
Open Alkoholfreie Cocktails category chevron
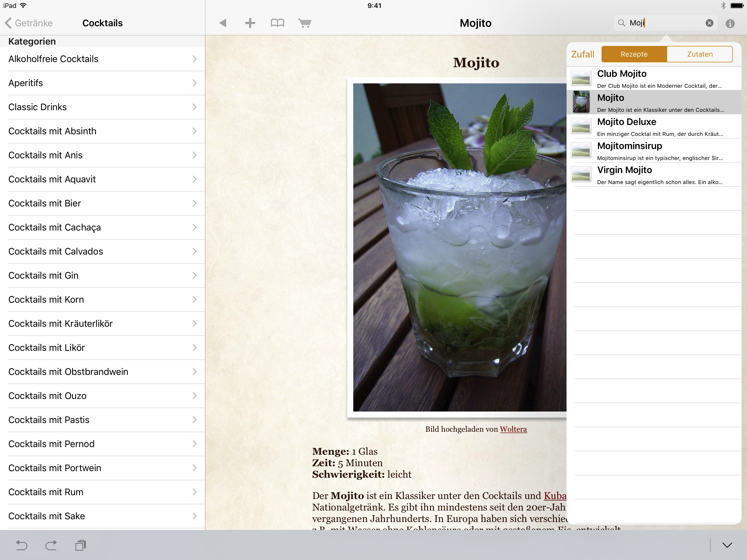(x=194, y=59)
